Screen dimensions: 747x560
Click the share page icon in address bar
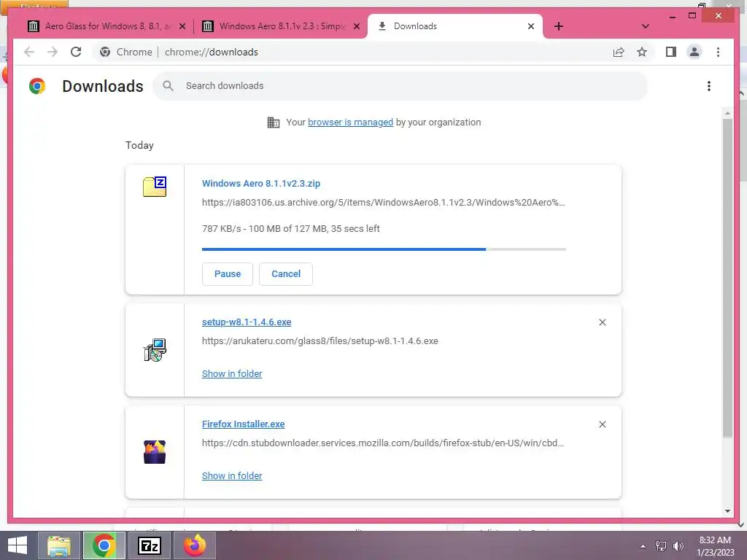click(619, 52)
